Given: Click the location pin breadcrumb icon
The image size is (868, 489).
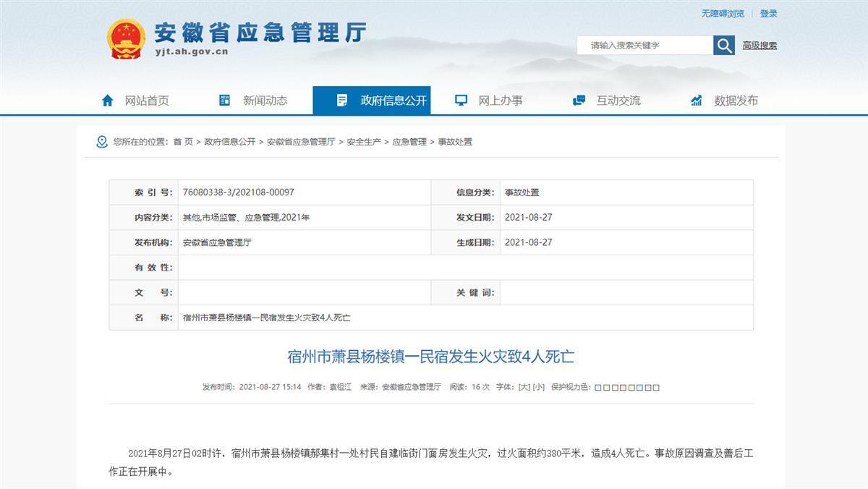Looking at the screenshot, I should (x=102, y=142).
